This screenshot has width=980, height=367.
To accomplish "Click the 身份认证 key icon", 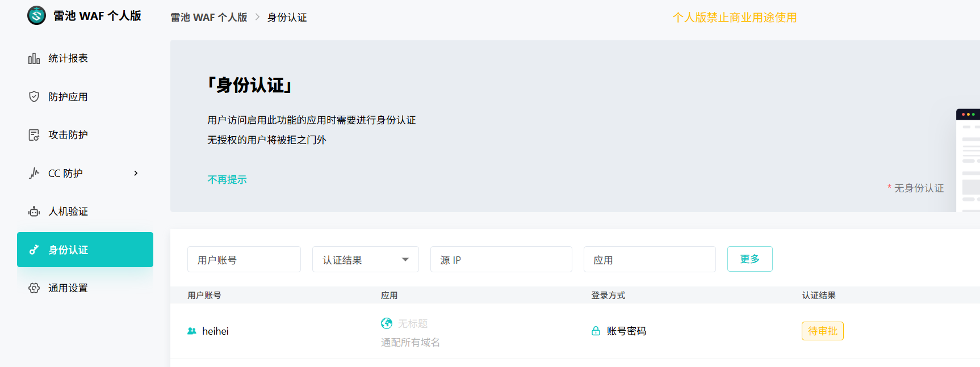I will click(34, 250).
